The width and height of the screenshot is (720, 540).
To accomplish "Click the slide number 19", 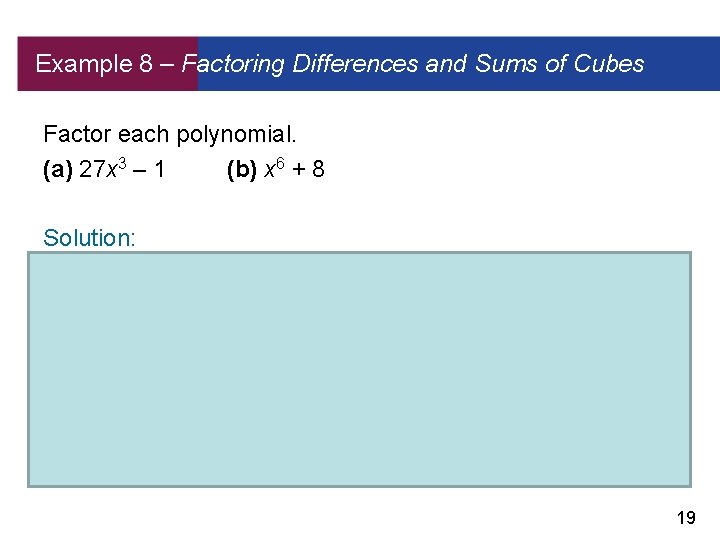I will (x=685, y=517).
